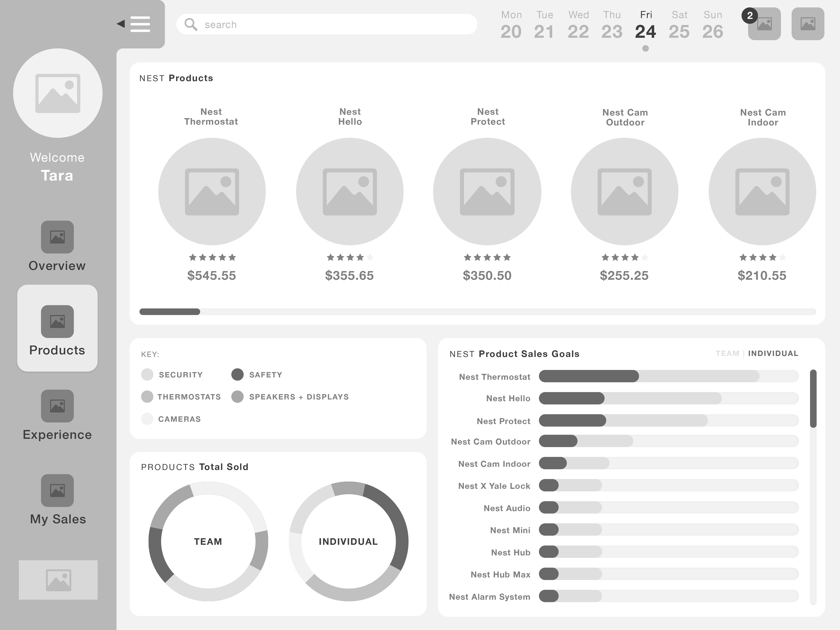Click the Nest Thermostat sales progress bar
840x630 pixels.
click(x=669, y=376)
